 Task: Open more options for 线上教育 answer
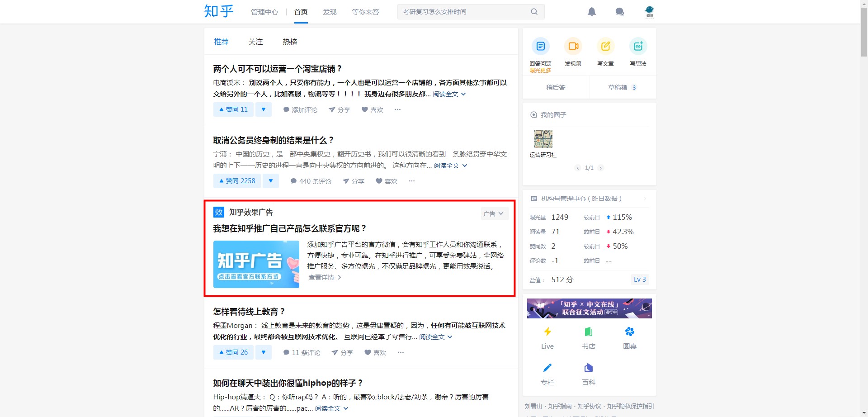click(x=401, y=352)
